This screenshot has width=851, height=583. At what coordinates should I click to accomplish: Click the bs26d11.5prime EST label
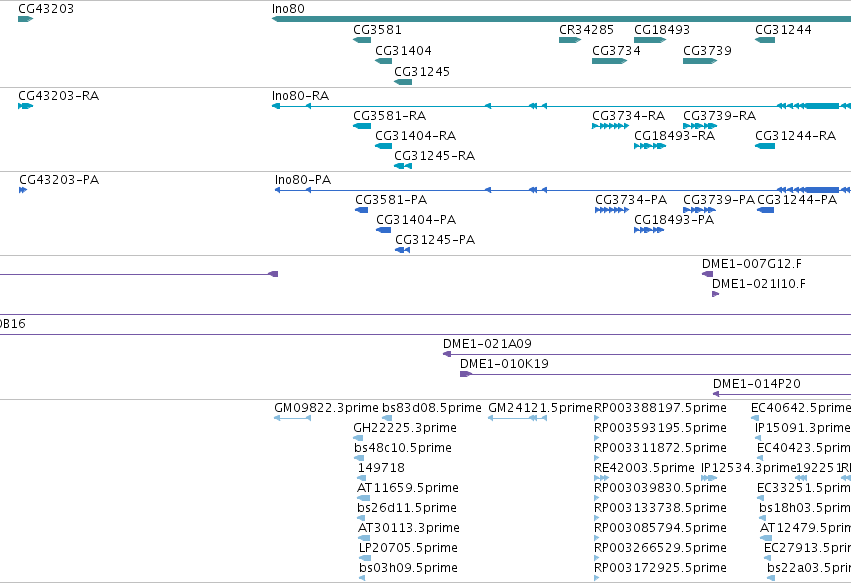[407, 508]
